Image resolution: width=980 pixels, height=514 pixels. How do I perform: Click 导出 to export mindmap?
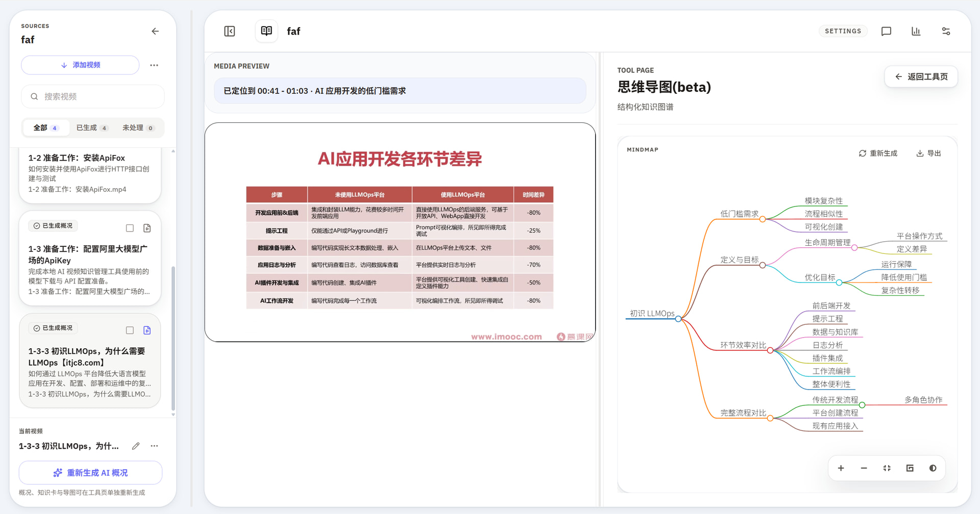929,153
